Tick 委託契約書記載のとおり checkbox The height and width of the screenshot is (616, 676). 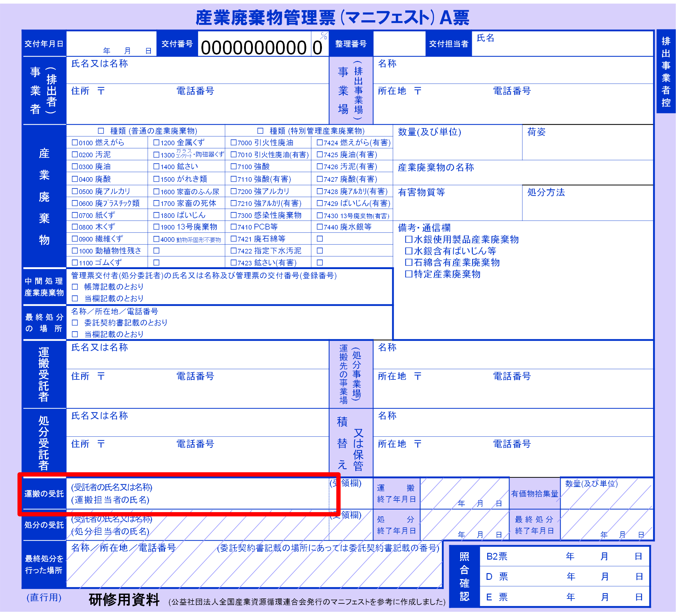tap(75, 323)
